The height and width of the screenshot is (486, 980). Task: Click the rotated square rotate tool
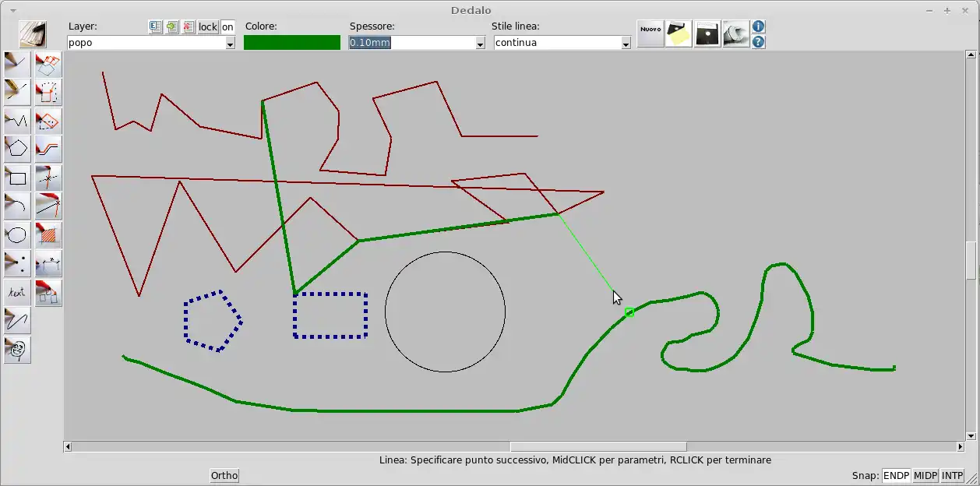coord(48,121)
